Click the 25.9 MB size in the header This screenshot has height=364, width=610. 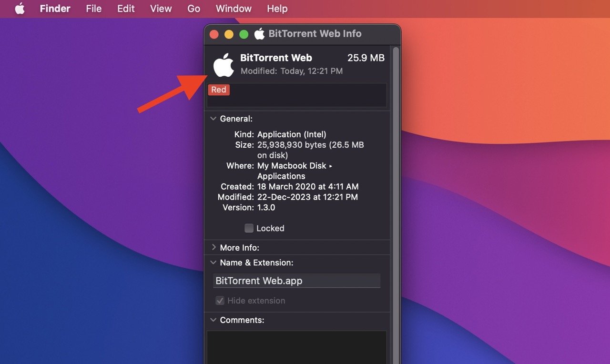(366, 58)
